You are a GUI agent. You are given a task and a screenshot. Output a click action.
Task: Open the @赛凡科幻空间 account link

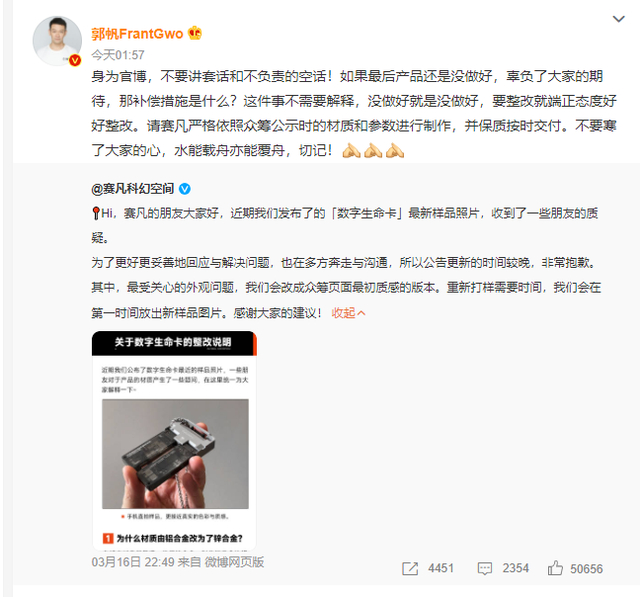pyautogui.click(x=133, y=189)
